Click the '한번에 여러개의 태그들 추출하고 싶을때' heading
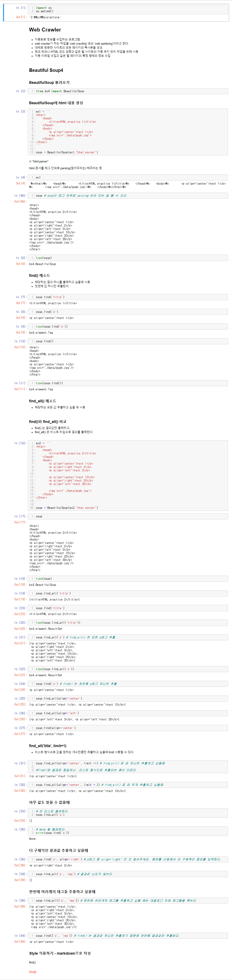 pyautogui.click(x=62, y=892)
